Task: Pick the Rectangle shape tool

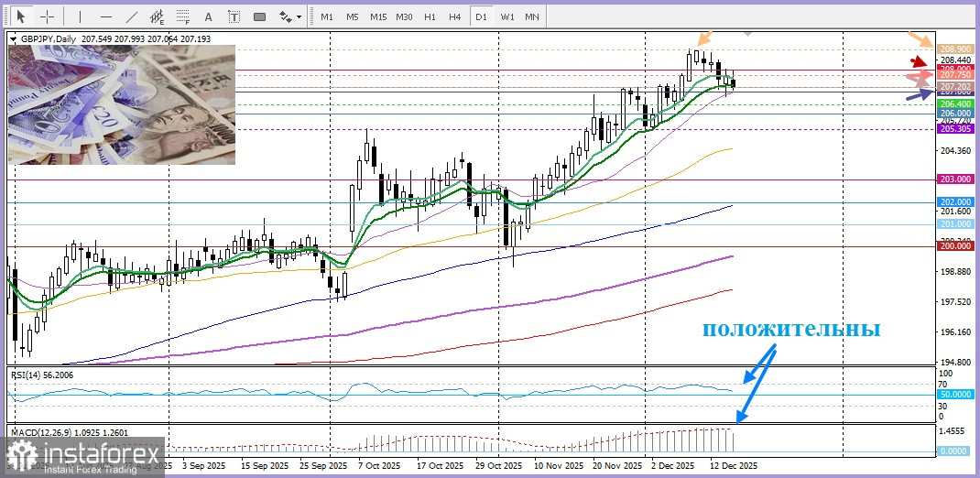Action: click(x=259, y=16)
